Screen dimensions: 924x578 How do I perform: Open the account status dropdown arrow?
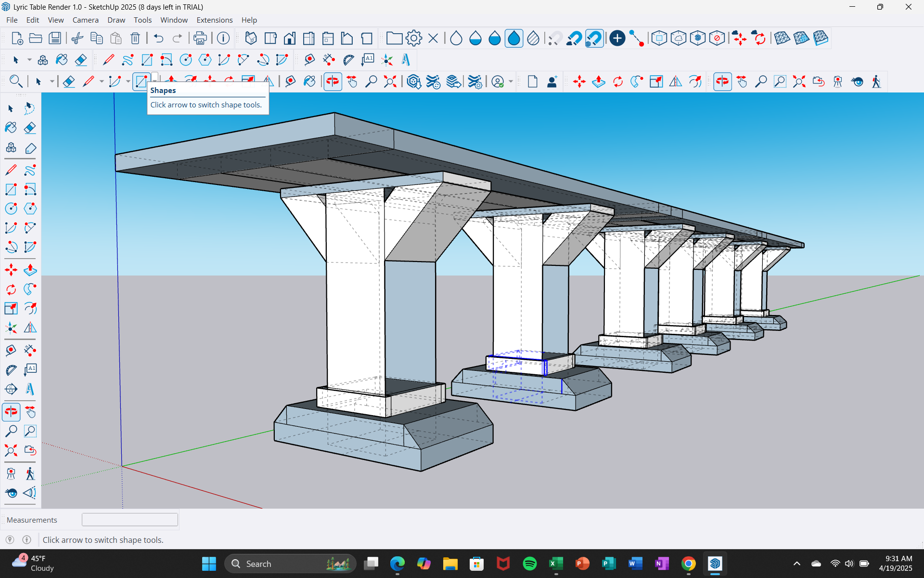[x=511, y=81]
